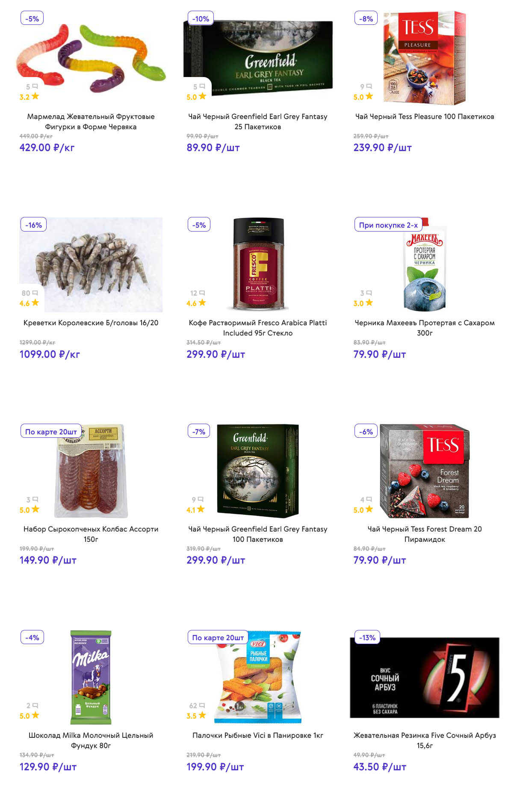Image resolution: width=532 pixels, height=799 pixels.
Task: Click the rating star on gummy worms
Action: click(35, 96)
